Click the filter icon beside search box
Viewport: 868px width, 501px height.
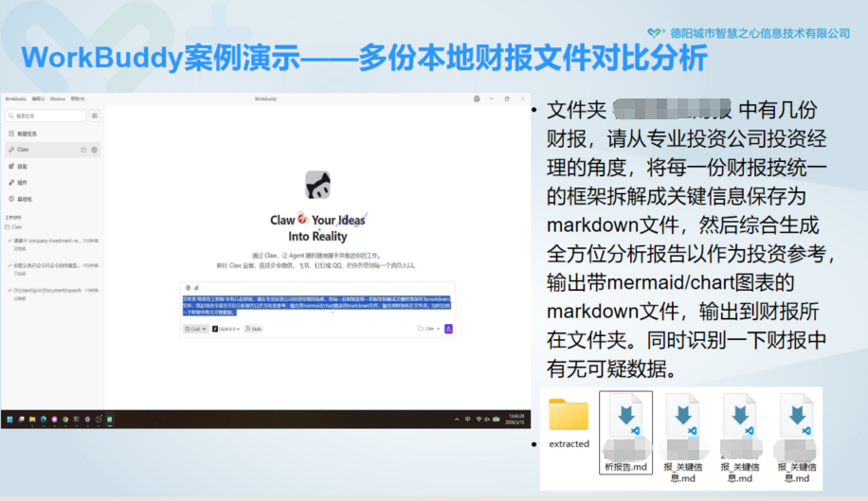coord(95,116)
